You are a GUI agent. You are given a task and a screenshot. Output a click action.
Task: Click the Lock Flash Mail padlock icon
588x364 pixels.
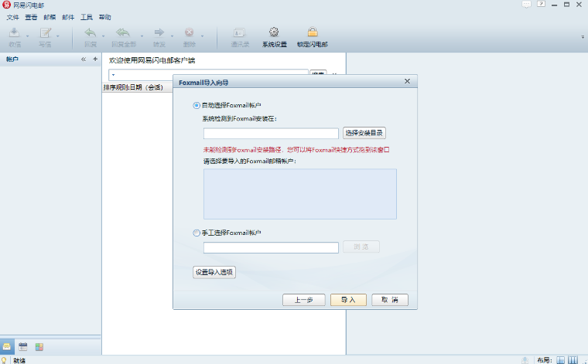pyautogui.click(x=313, y=32)
